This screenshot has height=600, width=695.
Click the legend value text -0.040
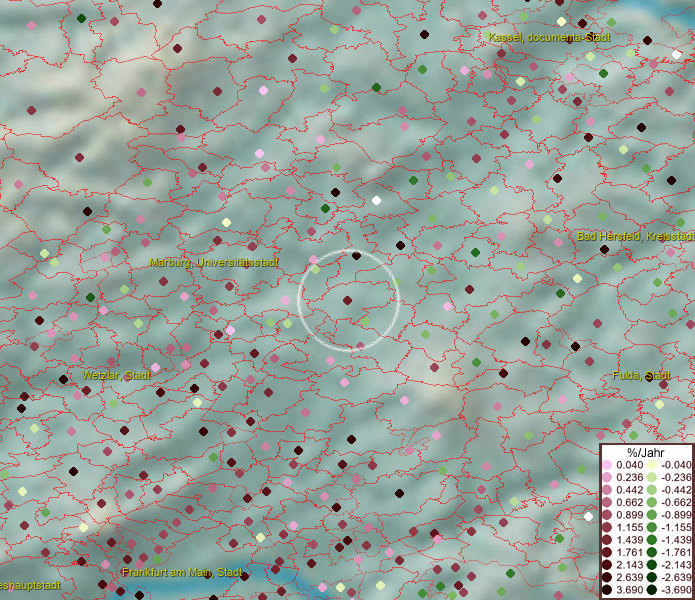tap(676, 465)
